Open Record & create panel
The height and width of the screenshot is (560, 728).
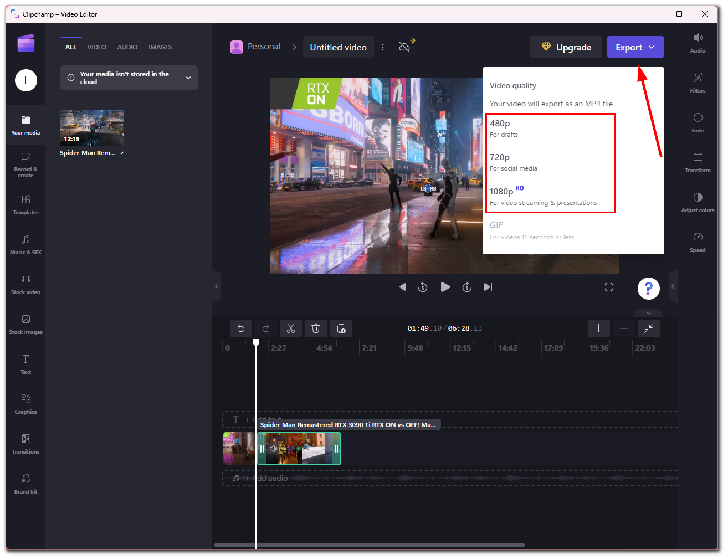(25, 165)
